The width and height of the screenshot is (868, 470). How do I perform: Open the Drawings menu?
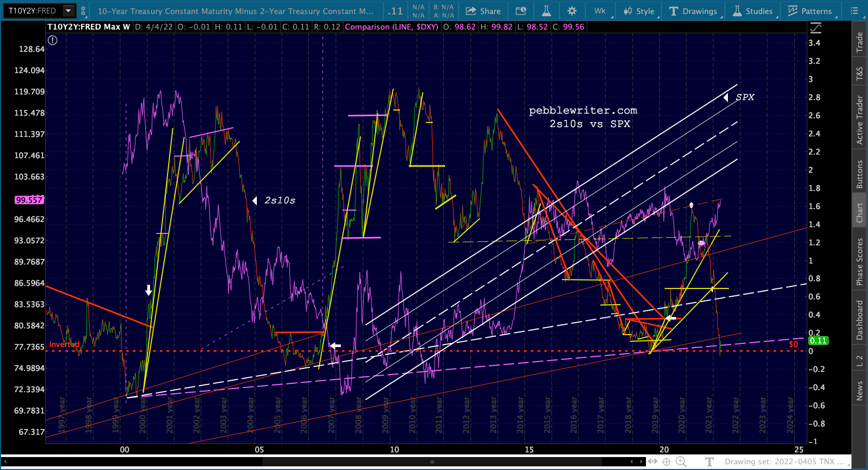[693, 11]
